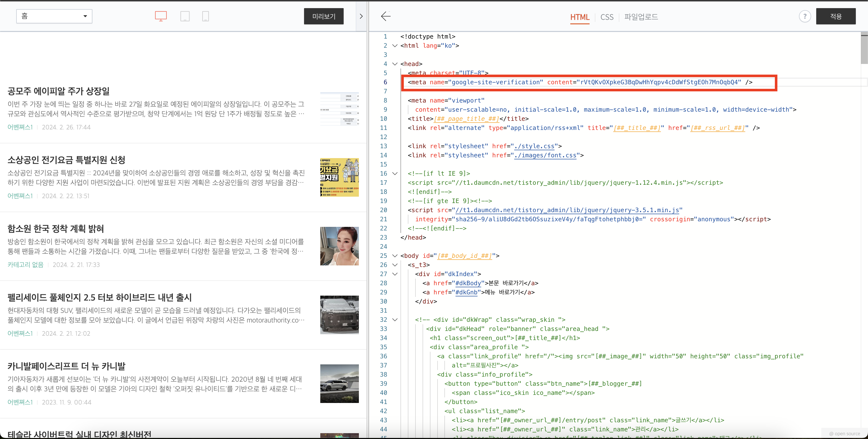Click 어벤쪄스1 category under 공모주 post
Image resolution: width=868 pixels, height=439 pixels.
tap(20, 127)
